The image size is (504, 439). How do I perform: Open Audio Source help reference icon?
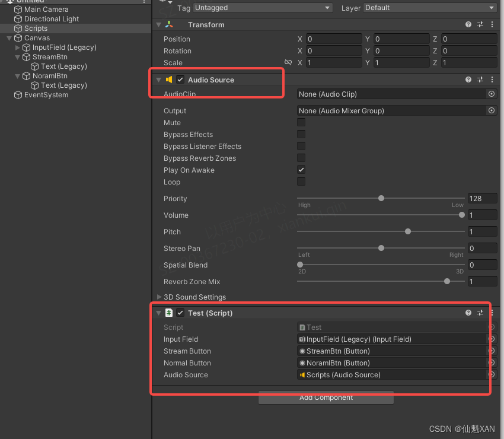click(x=468, y=79)
